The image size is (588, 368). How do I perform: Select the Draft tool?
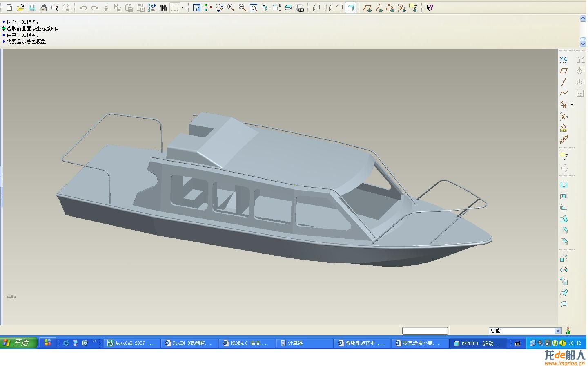[564, 219]
